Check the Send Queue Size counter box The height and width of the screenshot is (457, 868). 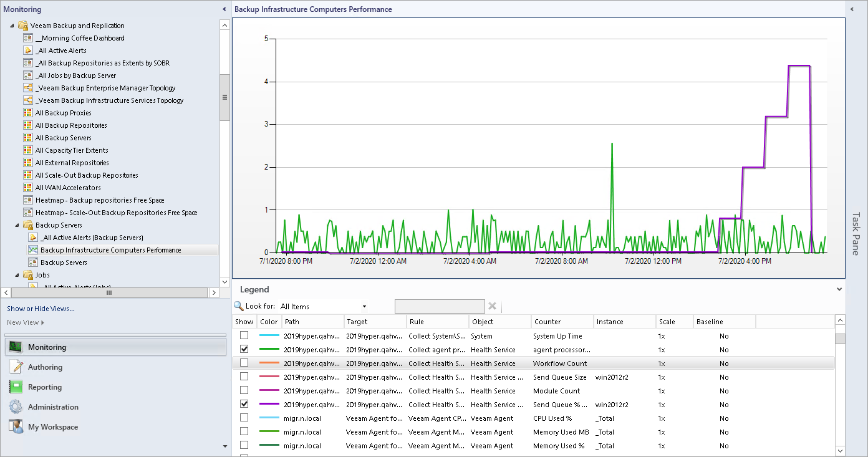tap(244, 377)
